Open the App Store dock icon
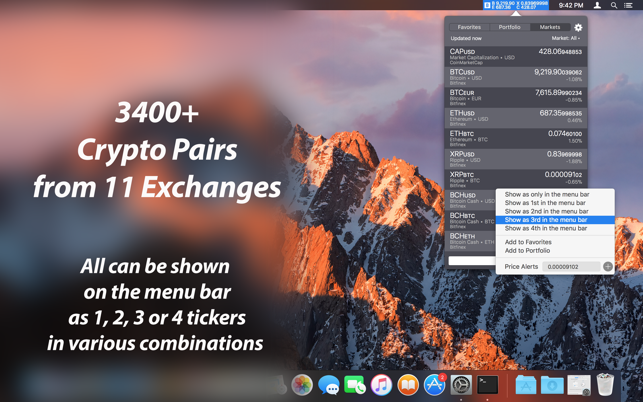The image size is (643, 402). click(x=435, y=385)
